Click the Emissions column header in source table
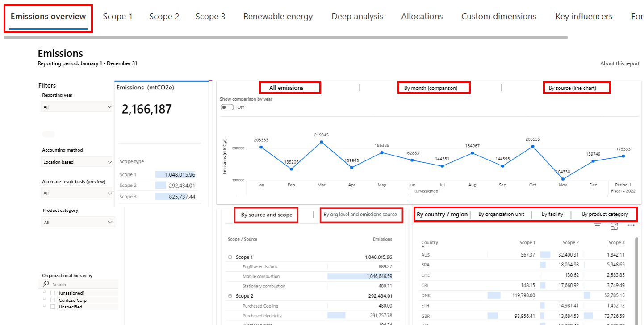 pyautogui.click(x=382, y=239)
